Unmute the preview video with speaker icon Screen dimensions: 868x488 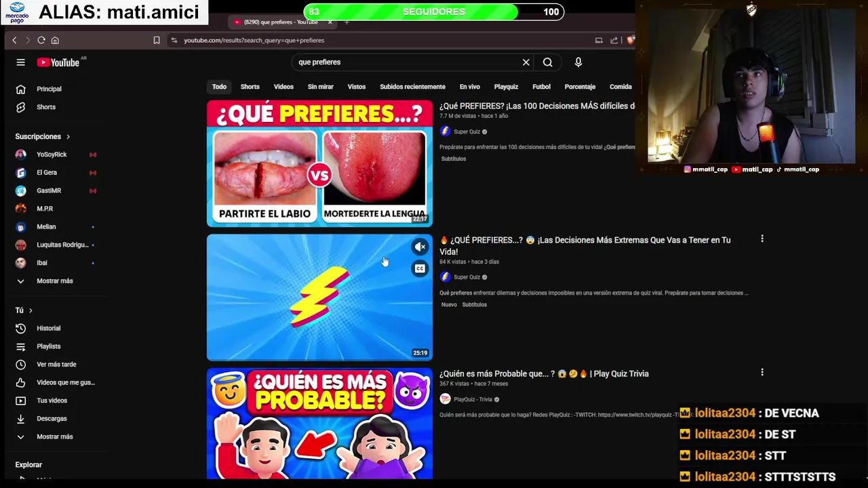(420, 247)
